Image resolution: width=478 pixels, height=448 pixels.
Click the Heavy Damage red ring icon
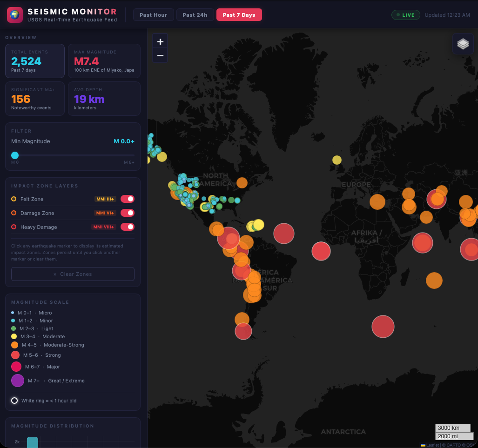13,227
